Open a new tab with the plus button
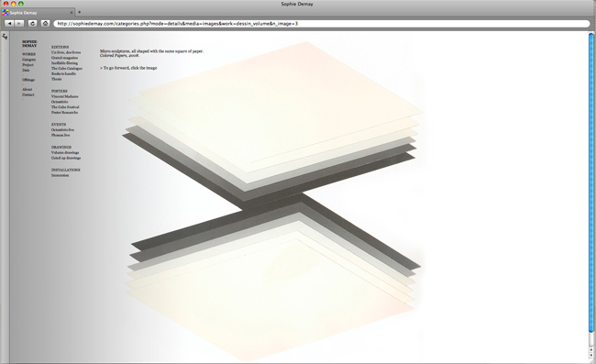Viewport: 596px width, 364px height. (79, 12)
